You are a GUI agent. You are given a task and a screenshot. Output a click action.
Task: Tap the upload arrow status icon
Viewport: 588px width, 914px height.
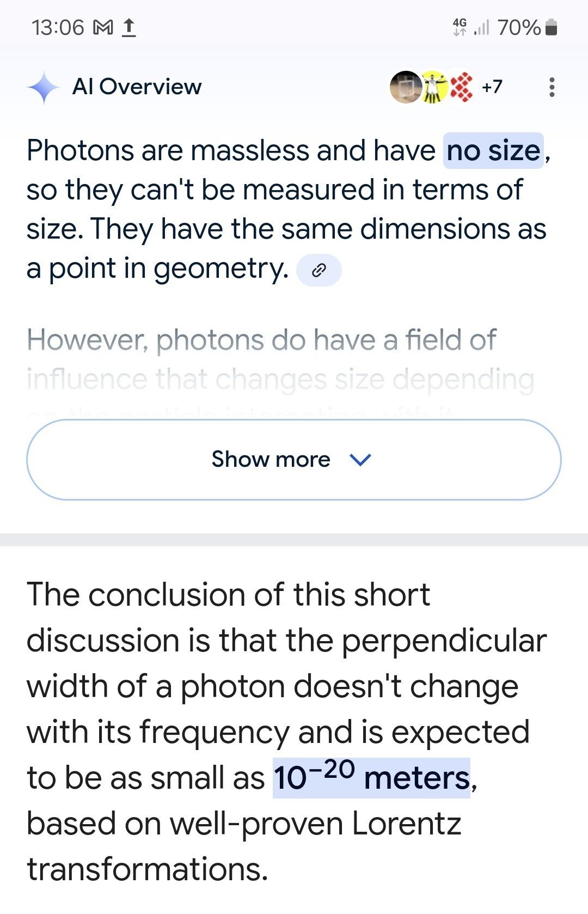pos(128,27)
